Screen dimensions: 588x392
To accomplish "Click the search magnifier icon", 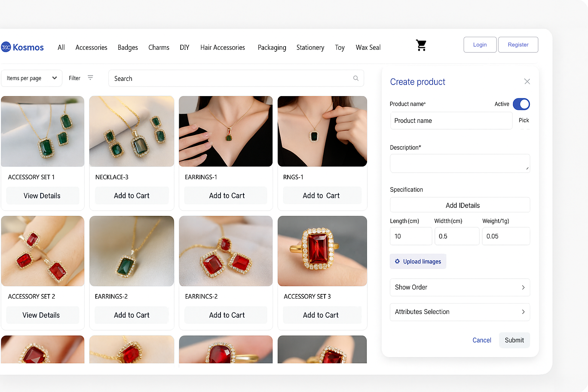I will (x=356, y=78).
